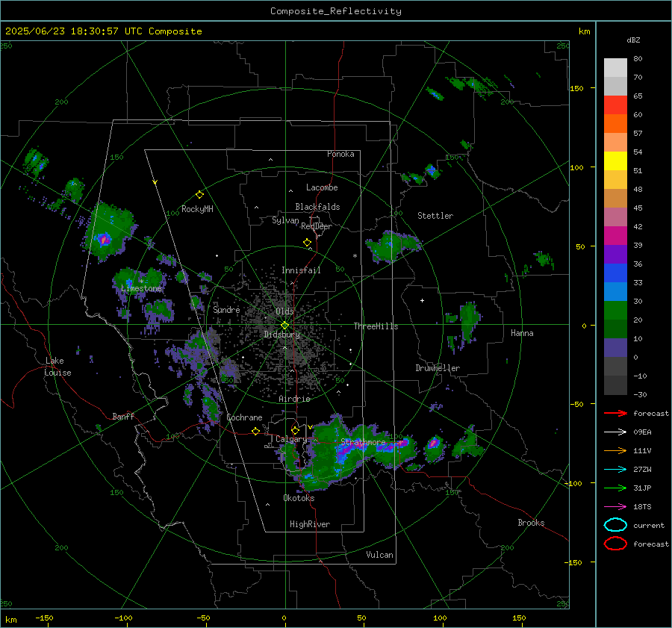Click the yellow diamond marker above RedDeer
This screenshot has height=628, width=672.
pos(307,243)
